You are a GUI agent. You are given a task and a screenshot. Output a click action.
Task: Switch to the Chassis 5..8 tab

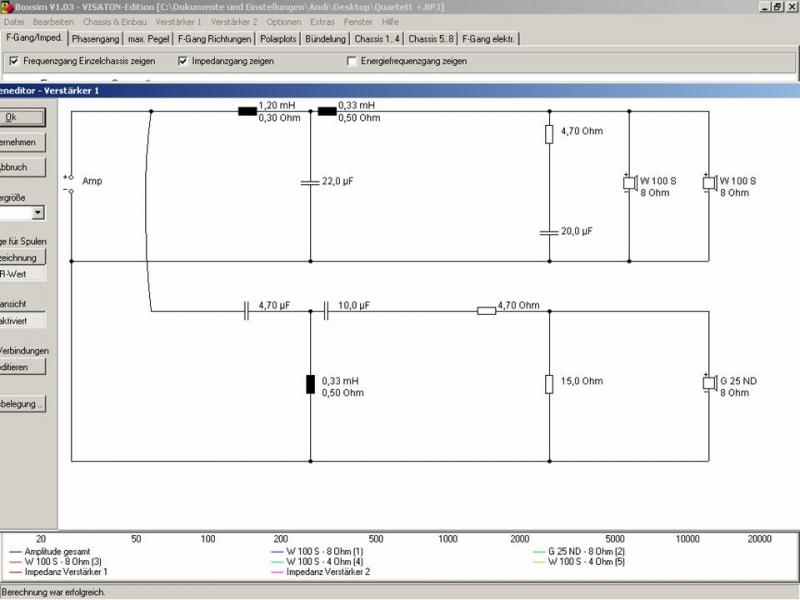(x=431, y=39)
